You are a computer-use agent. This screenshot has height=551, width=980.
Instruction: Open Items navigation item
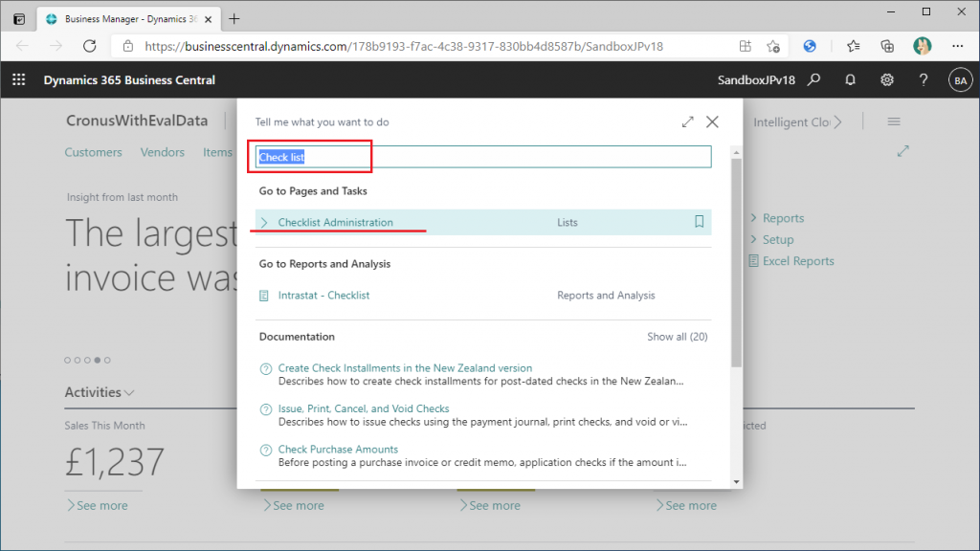tap(217, 152)
